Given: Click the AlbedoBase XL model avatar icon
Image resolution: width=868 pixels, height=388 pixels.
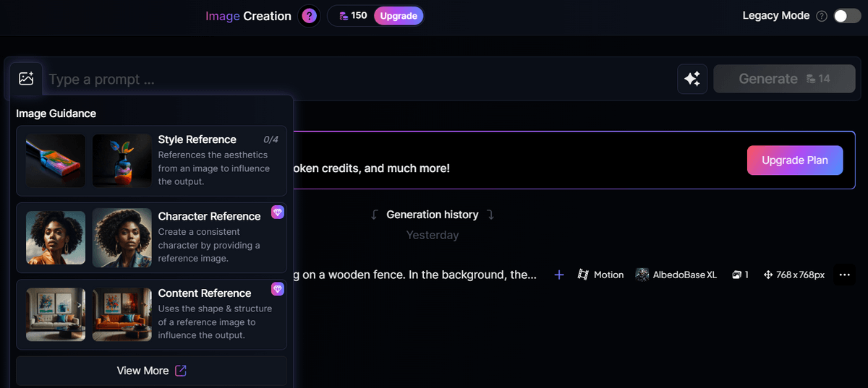Looking at the screenshot, I should 642,275.
